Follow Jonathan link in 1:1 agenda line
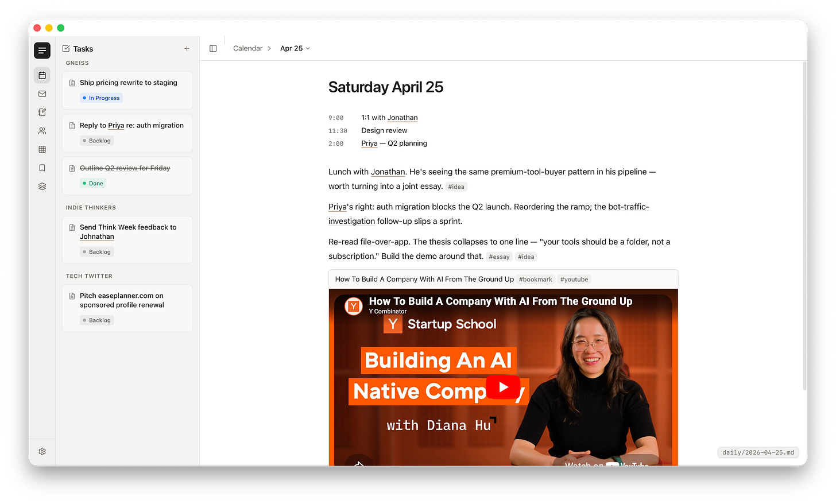The height and width of the screenshot is (504, 836). point(402,118)
